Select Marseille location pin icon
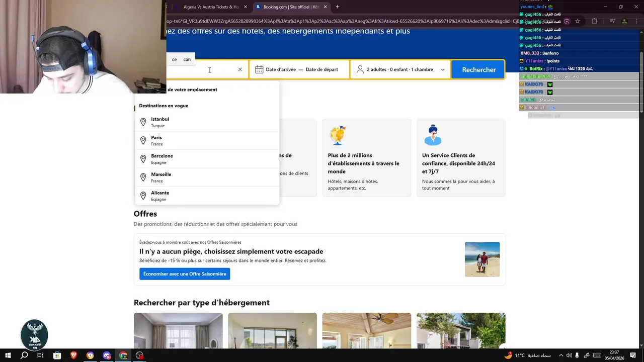 143,177
